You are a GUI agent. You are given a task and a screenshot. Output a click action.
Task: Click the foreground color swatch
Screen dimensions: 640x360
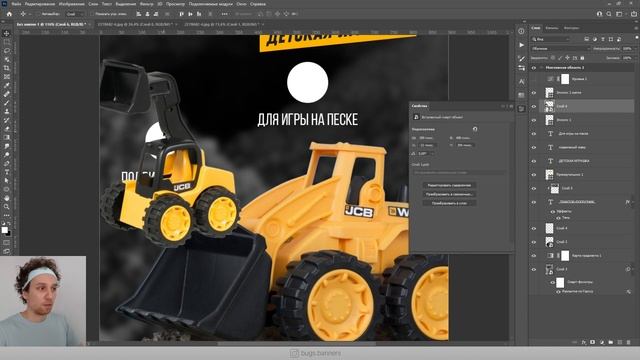(x=4, y=230)
